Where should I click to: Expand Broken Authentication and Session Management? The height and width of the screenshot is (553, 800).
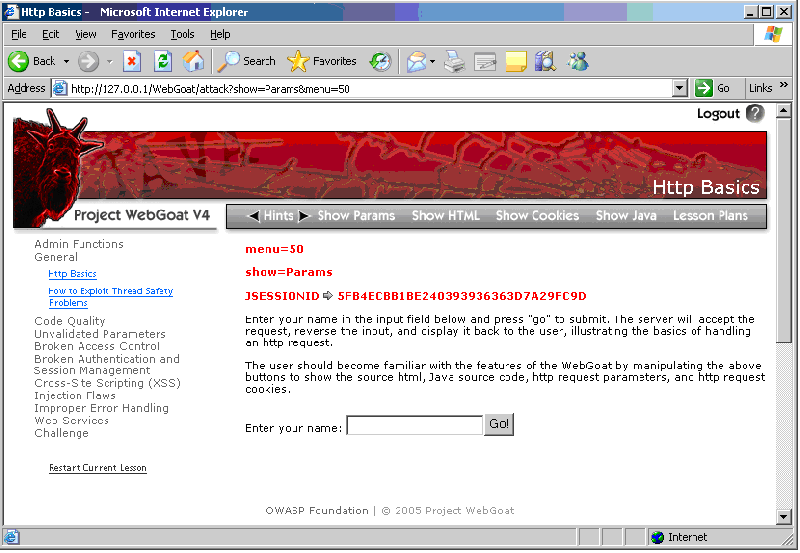(x=107, y=365)
